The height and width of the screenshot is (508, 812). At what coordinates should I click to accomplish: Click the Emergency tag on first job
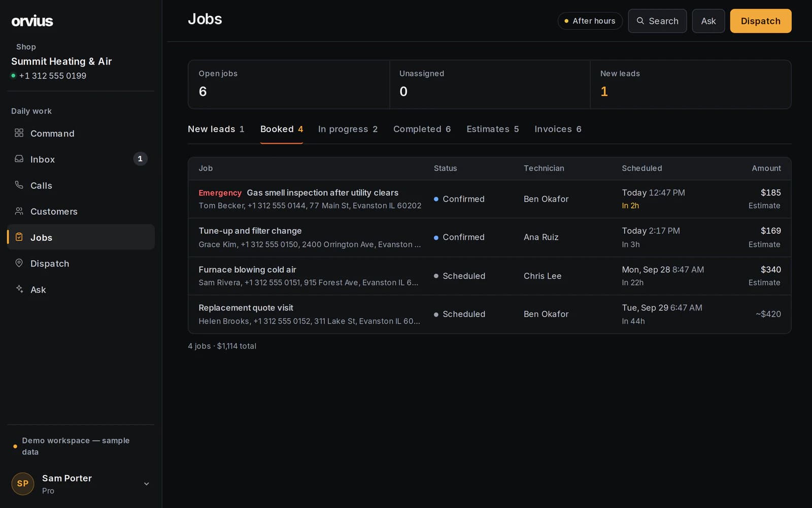click(x=220, y=193)
